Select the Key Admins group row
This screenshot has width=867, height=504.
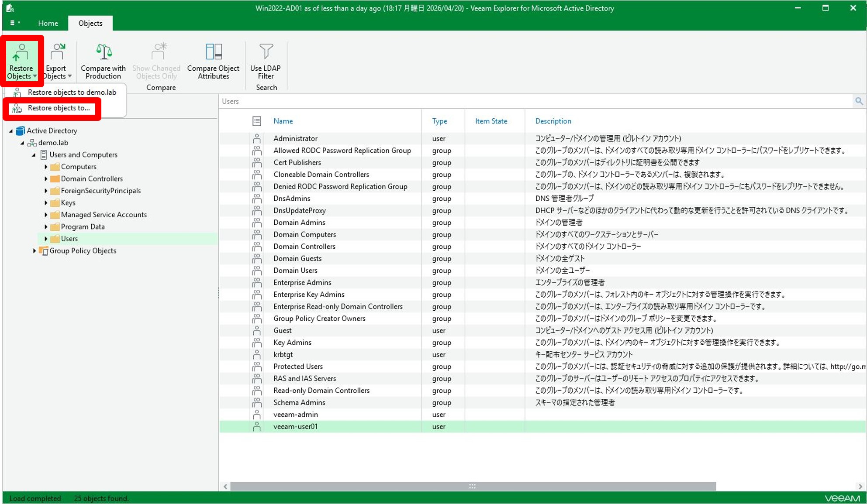click(542, 343)
